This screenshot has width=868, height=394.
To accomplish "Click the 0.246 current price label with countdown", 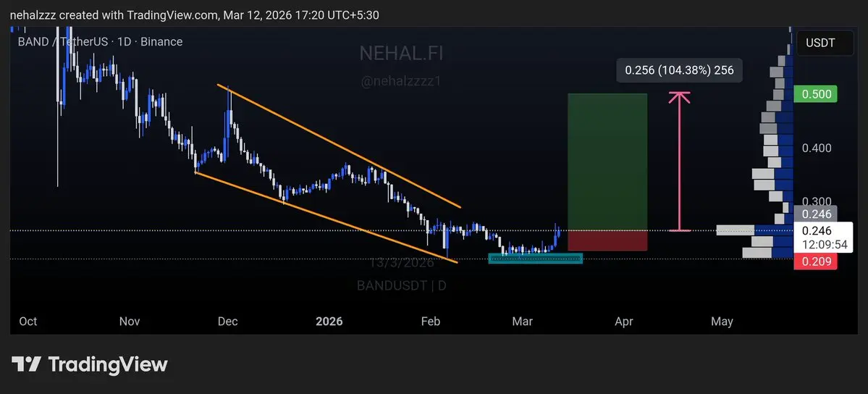I will (822, 237).
